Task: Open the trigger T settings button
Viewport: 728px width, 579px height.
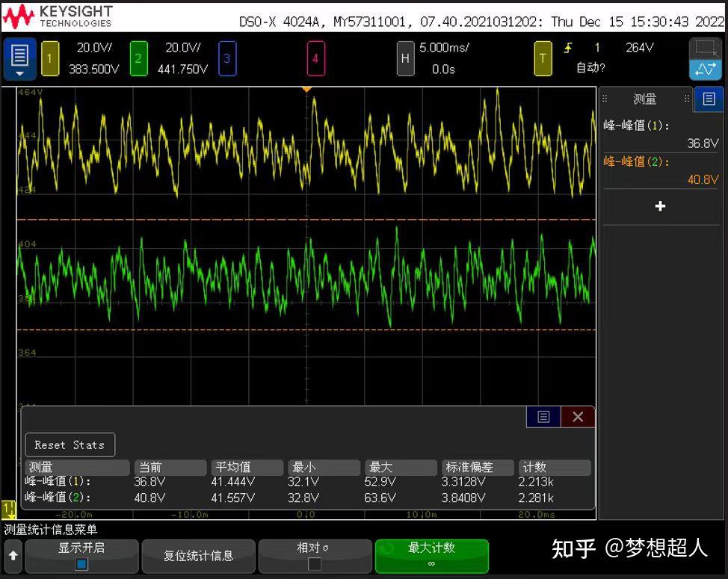Action: pos(543,58)
